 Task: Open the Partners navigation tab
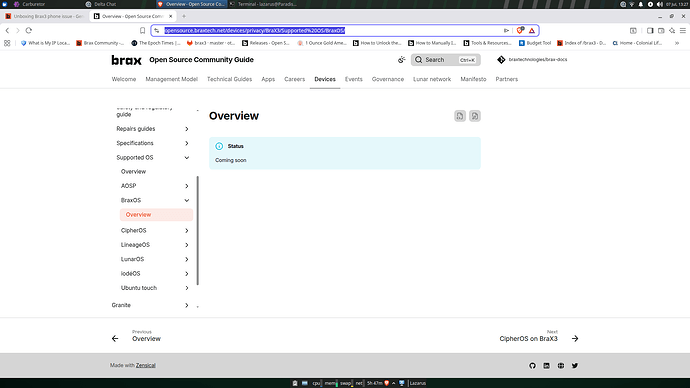506,79
